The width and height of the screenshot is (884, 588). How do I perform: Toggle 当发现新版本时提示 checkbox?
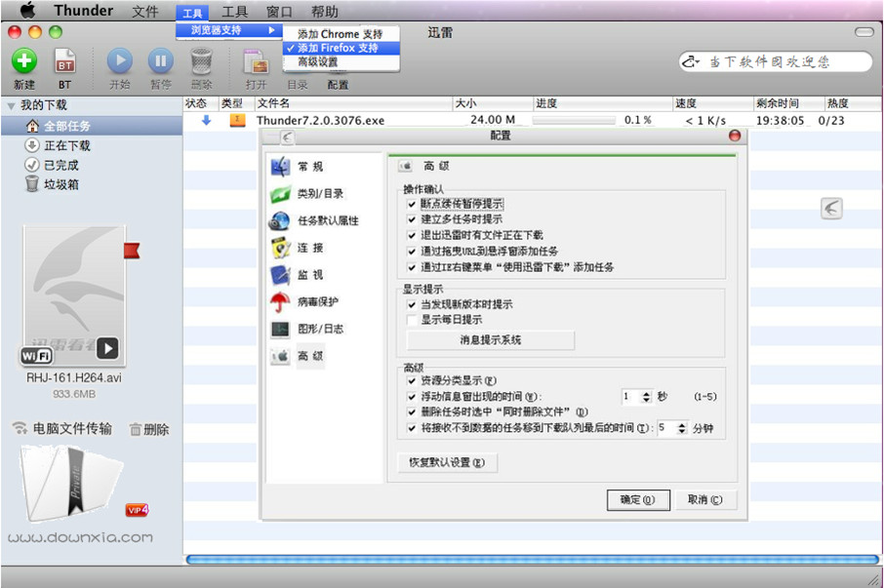coord(412,304)
